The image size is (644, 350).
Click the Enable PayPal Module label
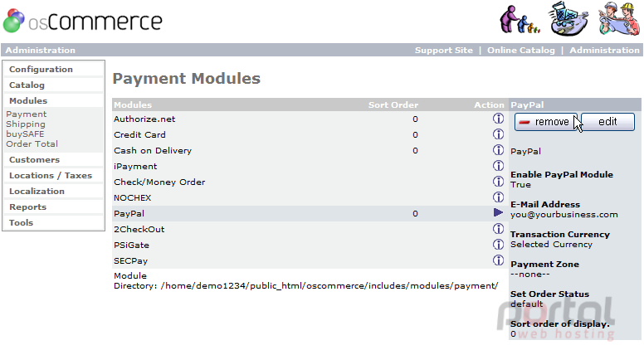[x=562, y=174]
